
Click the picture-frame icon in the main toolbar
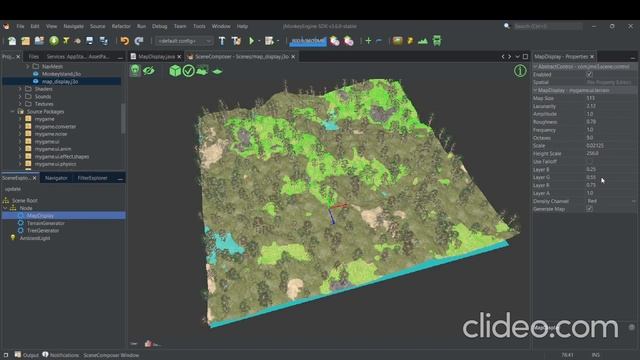(x=397, y=41)
